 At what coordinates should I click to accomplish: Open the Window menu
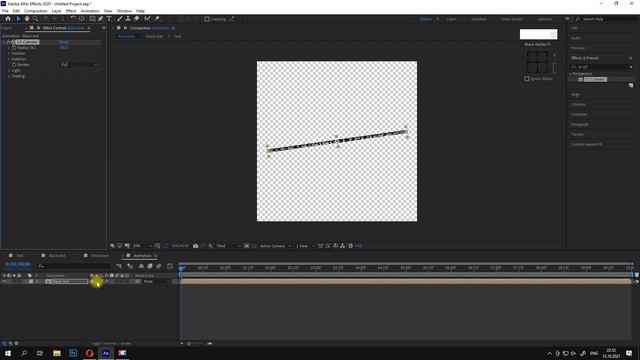point(124,11)
